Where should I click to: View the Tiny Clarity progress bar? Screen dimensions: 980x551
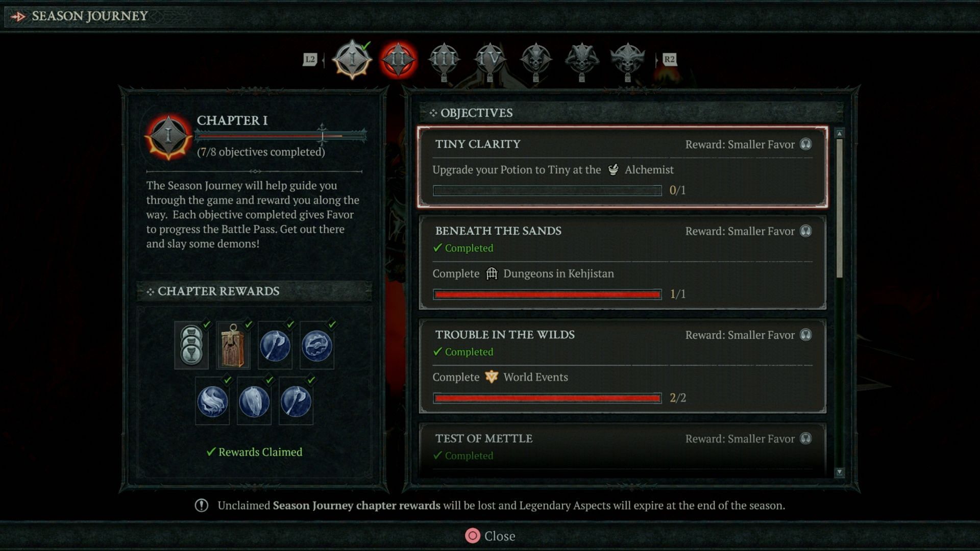pyautogui.click(x=547, y=190)
